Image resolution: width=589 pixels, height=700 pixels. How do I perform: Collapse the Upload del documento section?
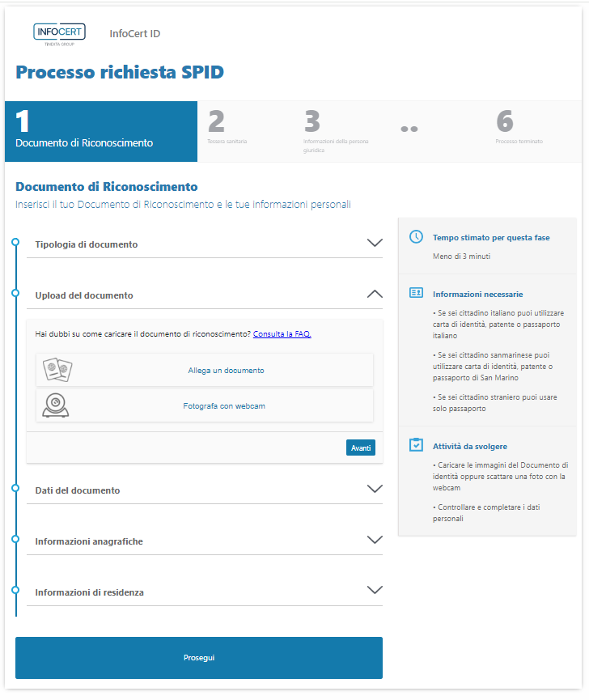tap(374, 295)
